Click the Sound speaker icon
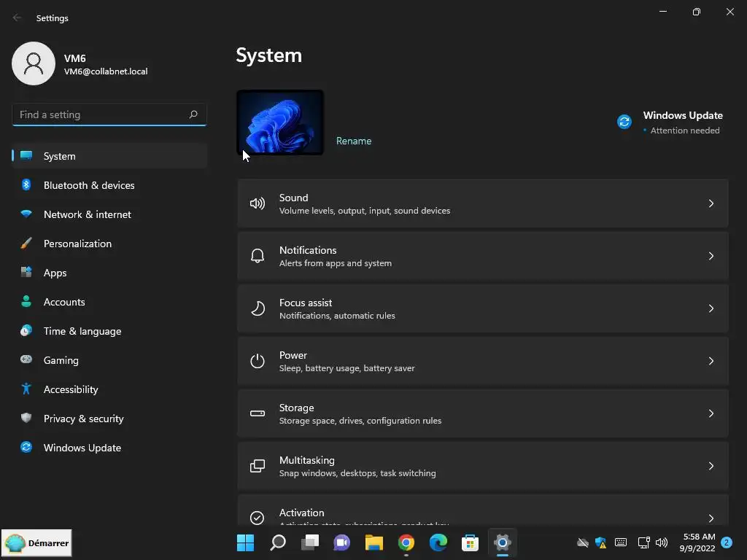This screenshot has height=560, width=747. (x=258, y=204)
